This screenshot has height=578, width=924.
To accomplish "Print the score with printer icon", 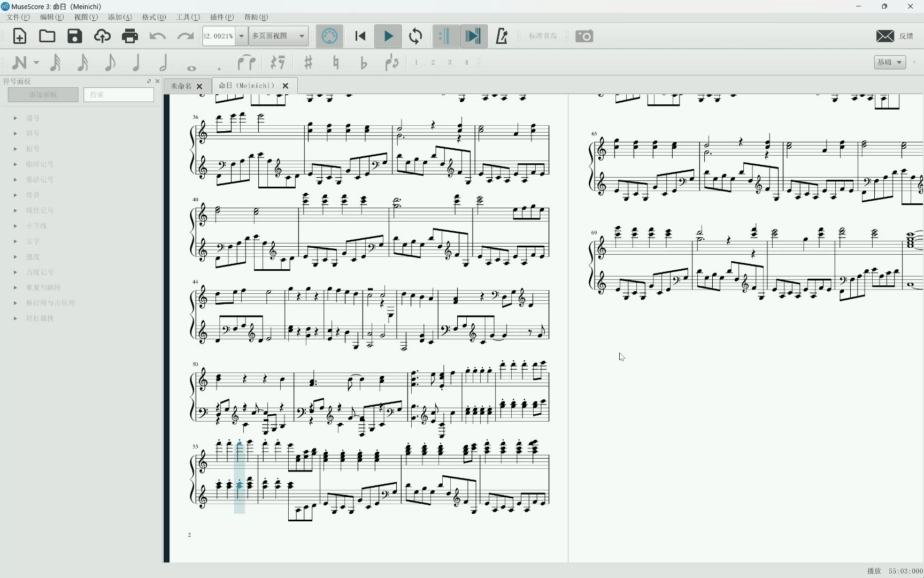I will pos(130,36).
